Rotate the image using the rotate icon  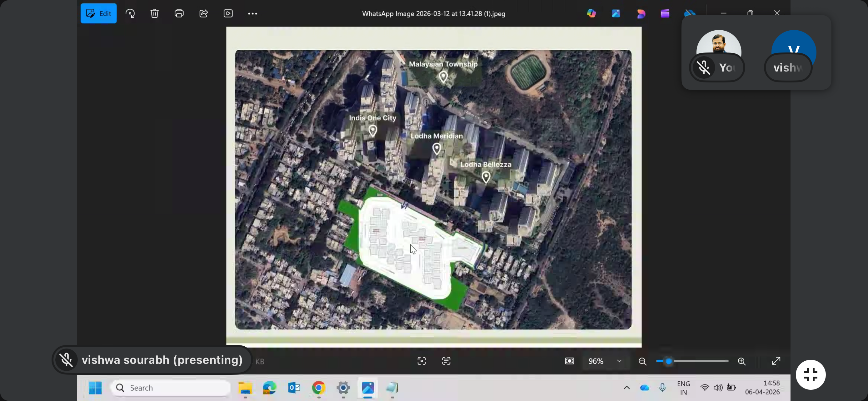click(130, 13)
